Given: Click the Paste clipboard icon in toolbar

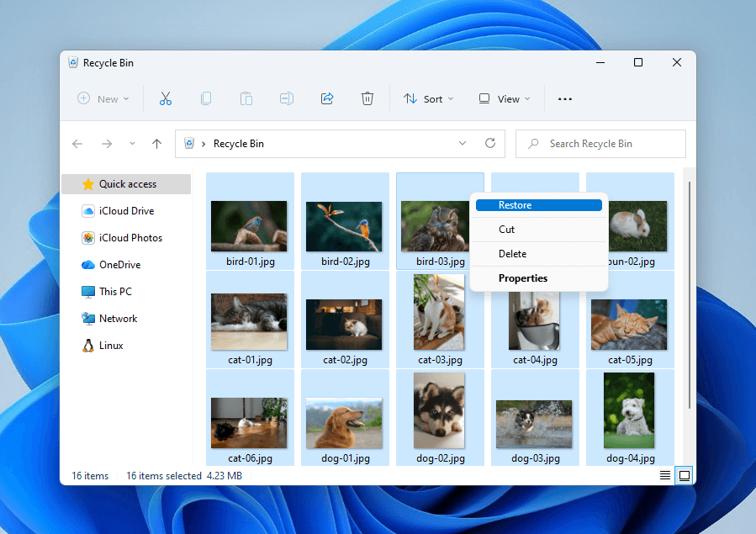Looking at the screenshot, I should coord(246,98).
